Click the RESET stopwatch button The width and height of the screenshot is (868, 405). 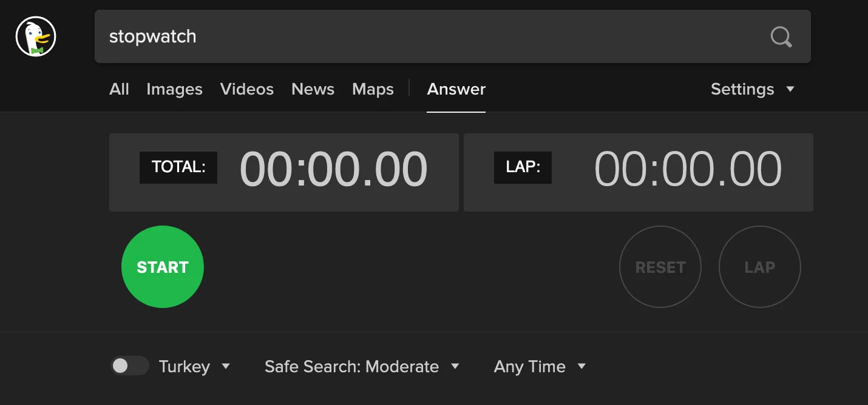660,267
